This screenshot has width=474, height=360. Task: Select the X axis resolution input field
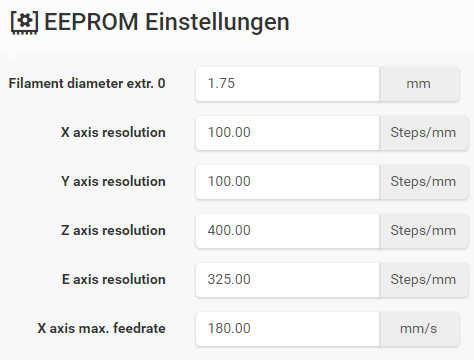click(287, 133)
